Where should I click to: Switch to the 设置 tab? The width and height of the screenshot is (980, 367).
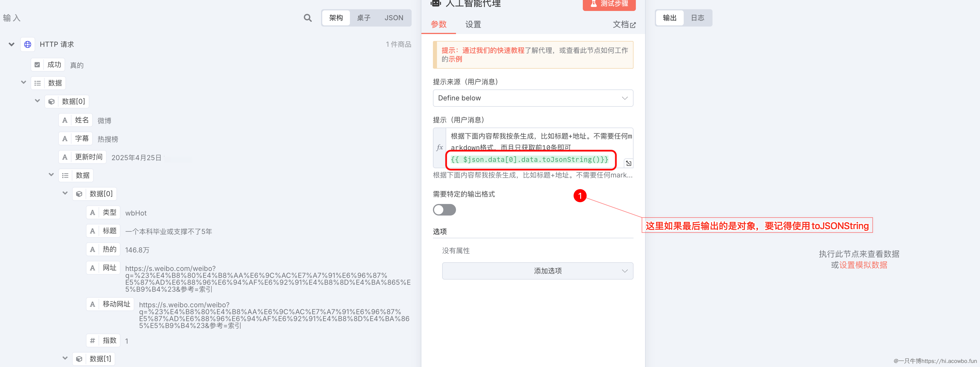click(x=473, y=25)
